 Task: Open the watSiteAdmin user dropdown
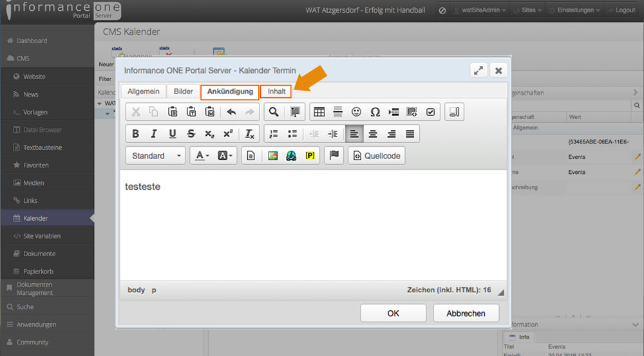[479, 10]
